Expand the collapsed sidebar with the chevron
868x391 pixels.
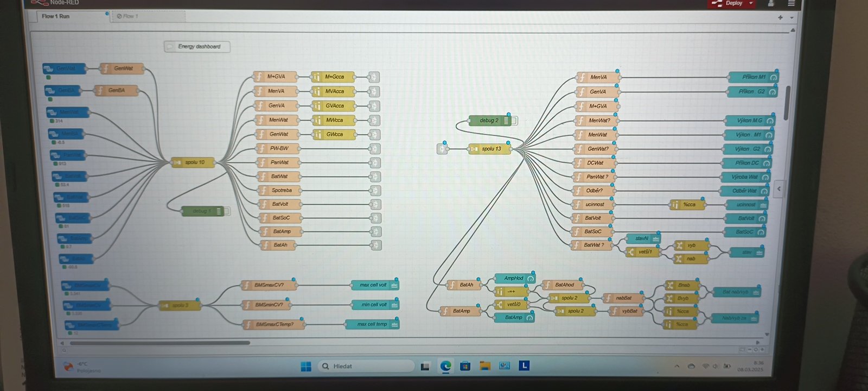tap(779, 189)
